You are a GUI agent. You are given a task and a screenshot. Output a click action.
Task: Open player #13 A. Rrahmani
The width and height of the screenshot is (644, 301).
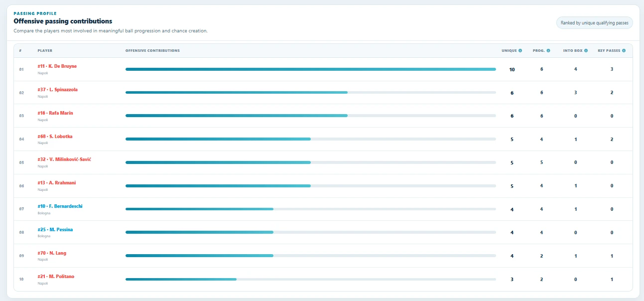click(x=56, y=183)
